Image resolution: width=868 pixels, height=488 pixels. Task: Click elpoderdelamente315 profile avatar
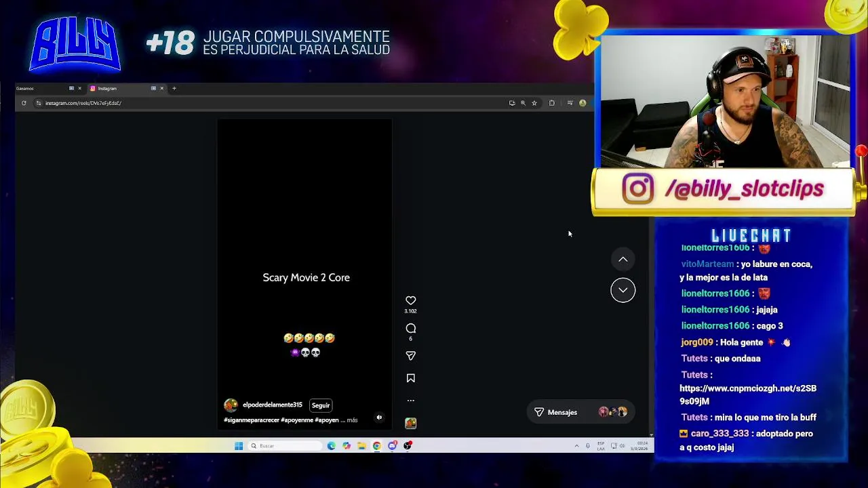point(231,405)
